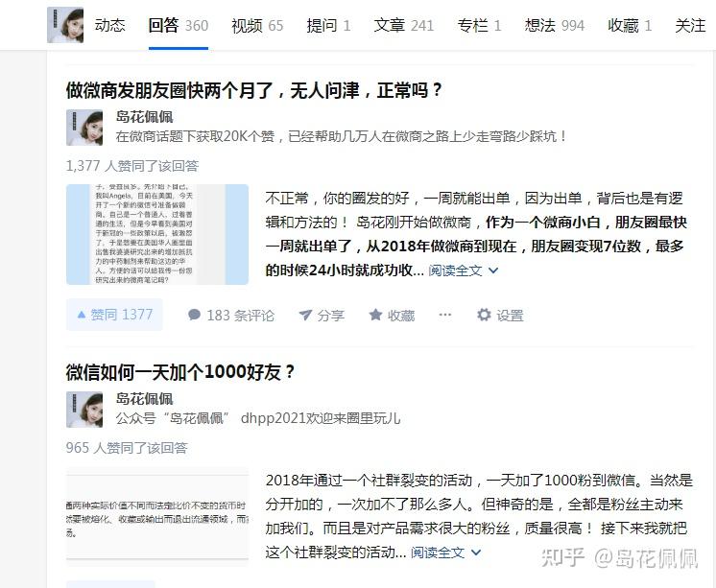Select the 专栏 tab
The image size is (716, 588).
click(479, 25)
